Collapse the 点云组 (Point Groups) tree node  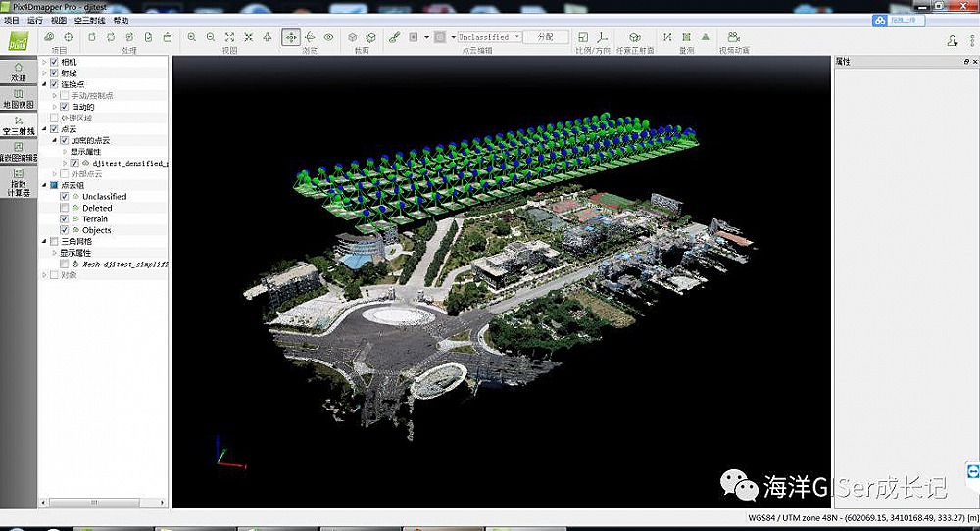click(42, 185)
